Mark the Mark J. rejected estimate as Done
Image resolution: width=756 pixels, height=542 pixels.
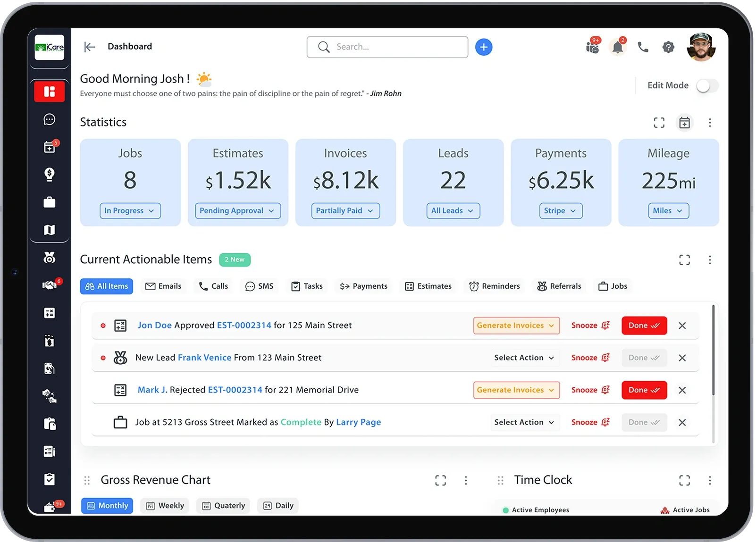(644, 390)
